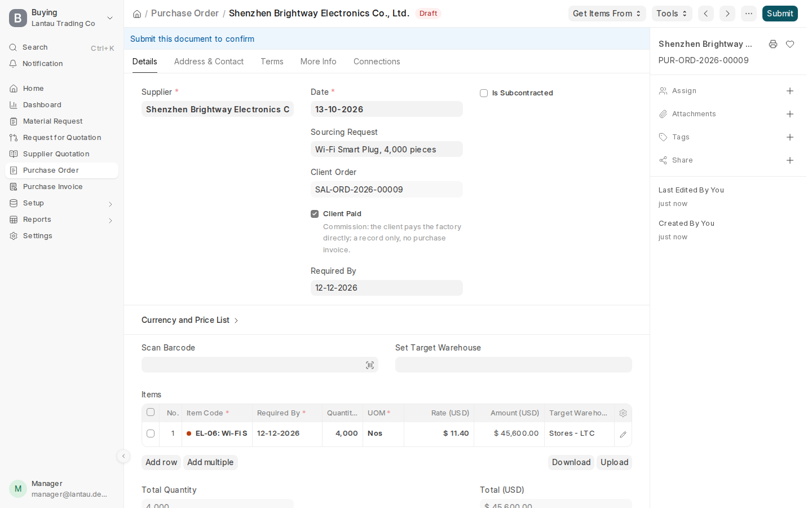Select all rows via header checkbox
812x508 pixels.
[151, 412]
